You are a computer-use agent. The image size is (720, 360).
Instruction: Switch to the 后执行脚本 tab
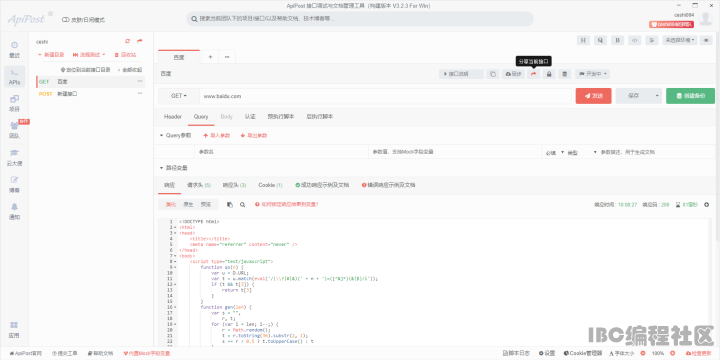pos(320,117)
